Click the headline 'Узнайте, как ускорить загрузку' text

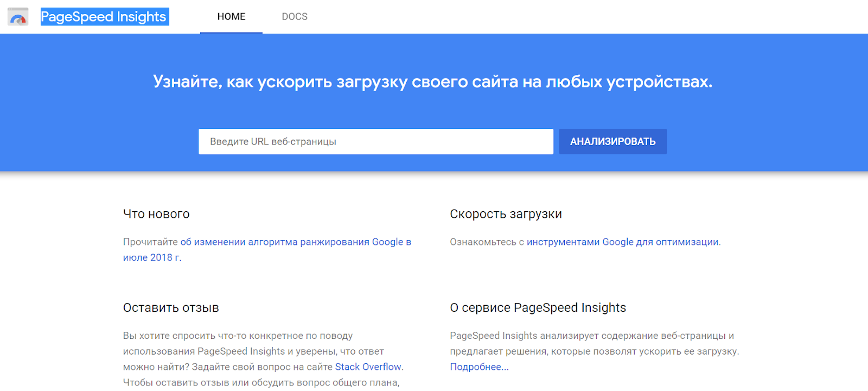coord(432,81)
